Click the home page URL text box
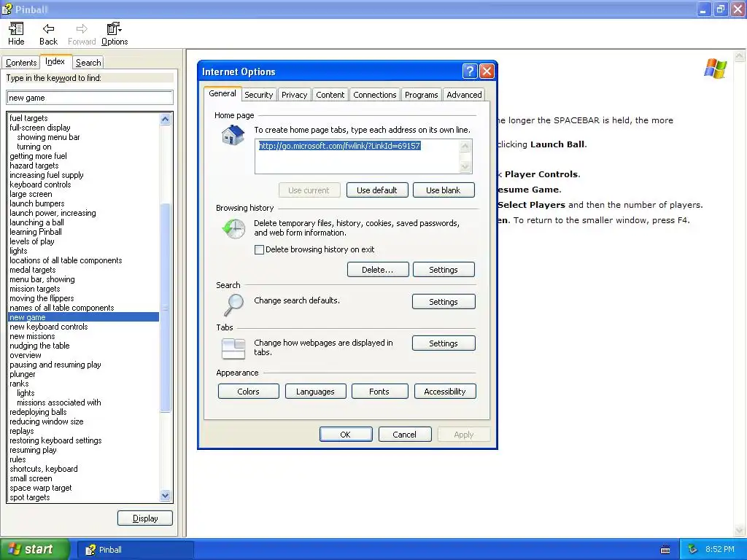This screenshot has width=747, height=560. 357,156
